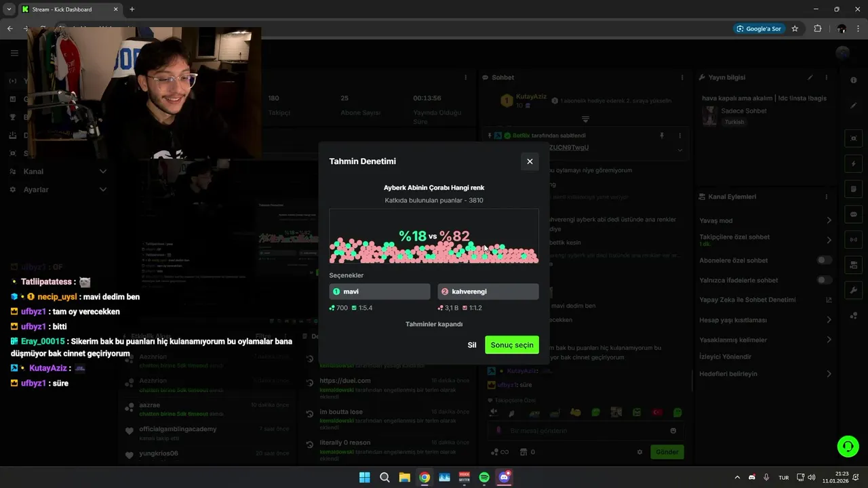
Task: Expand the Ayarlar sidebar section
Action: pos(58,190)
